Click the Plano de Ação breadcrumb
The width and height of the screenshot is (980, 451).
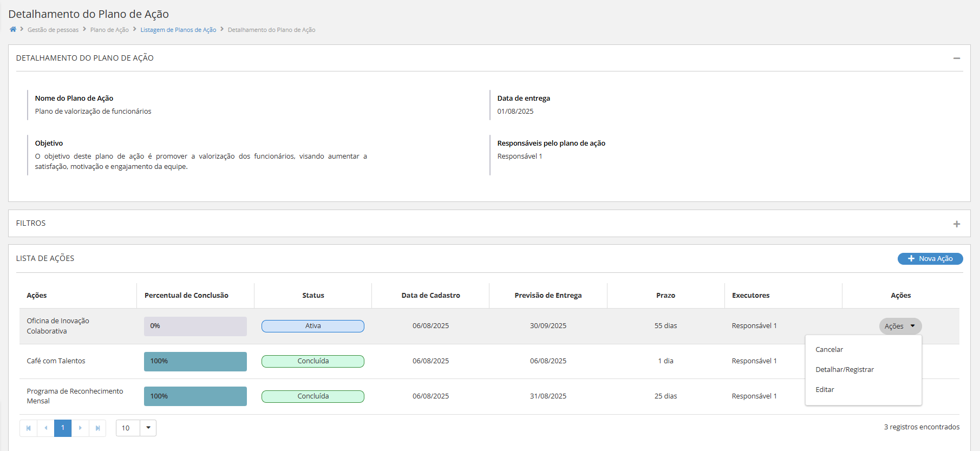click(x=109, y=30)
